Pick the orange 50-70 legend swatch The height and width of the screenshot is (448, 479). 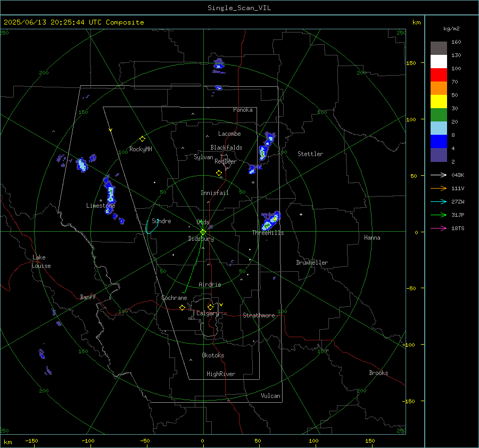(439, 88)
